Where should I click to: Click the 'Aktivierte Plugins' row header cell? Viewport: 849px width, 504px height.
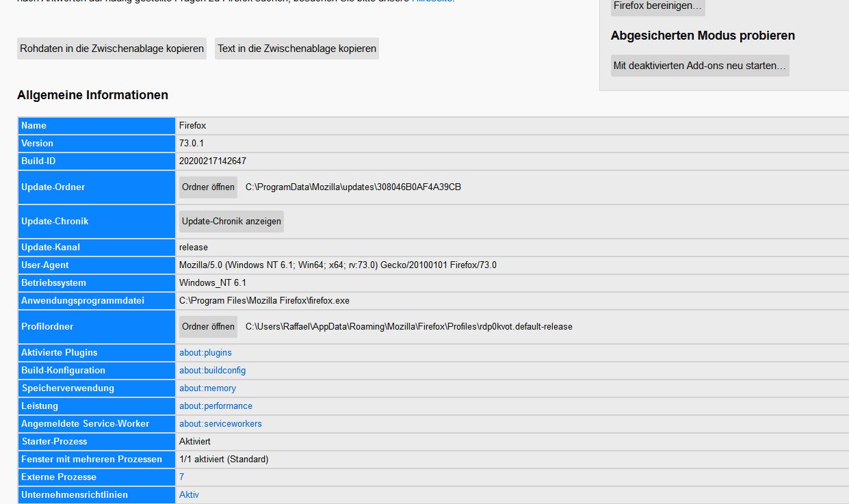[x=97, y=352]
